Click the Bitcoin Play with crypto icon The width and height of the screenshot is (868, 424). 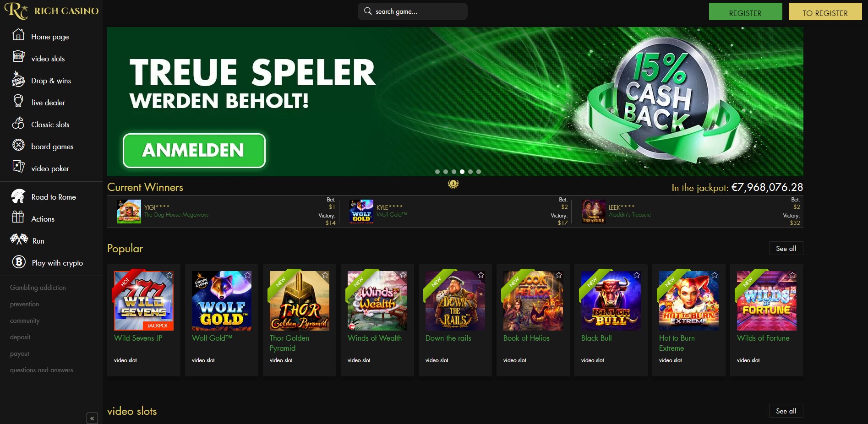(18, 262)
